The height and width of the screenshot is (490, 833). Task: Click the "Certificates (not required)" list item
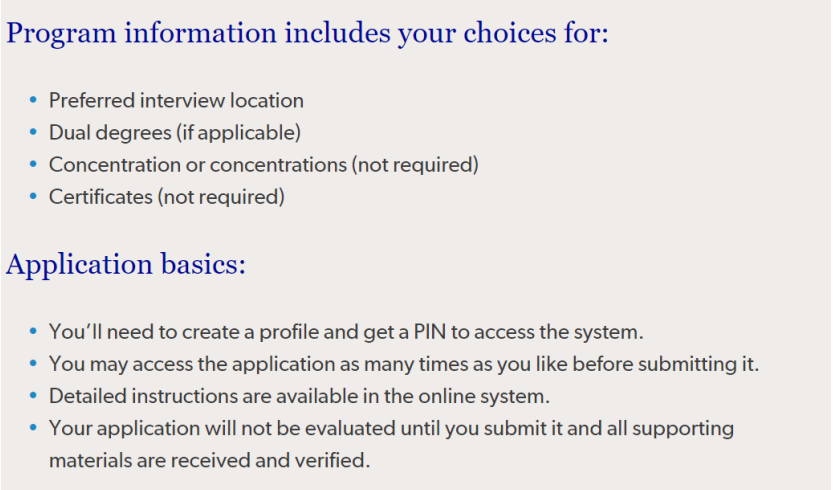(167, 197)
